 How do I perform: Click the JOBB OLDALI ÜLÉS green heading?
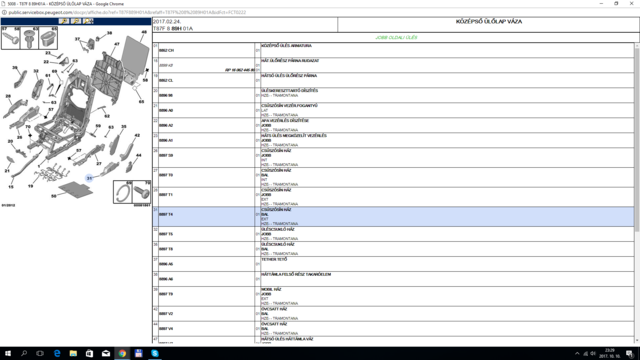396,38
